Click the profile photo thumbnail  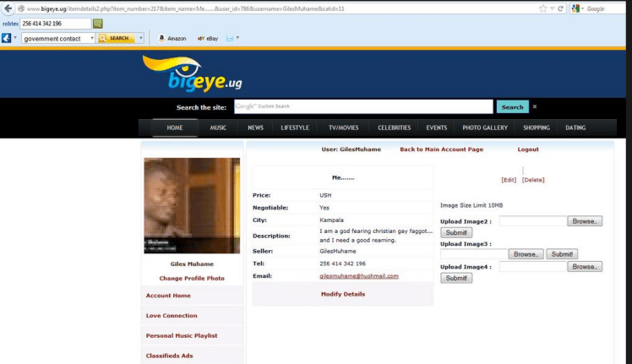pyautogui.click(x=192, y=205)
